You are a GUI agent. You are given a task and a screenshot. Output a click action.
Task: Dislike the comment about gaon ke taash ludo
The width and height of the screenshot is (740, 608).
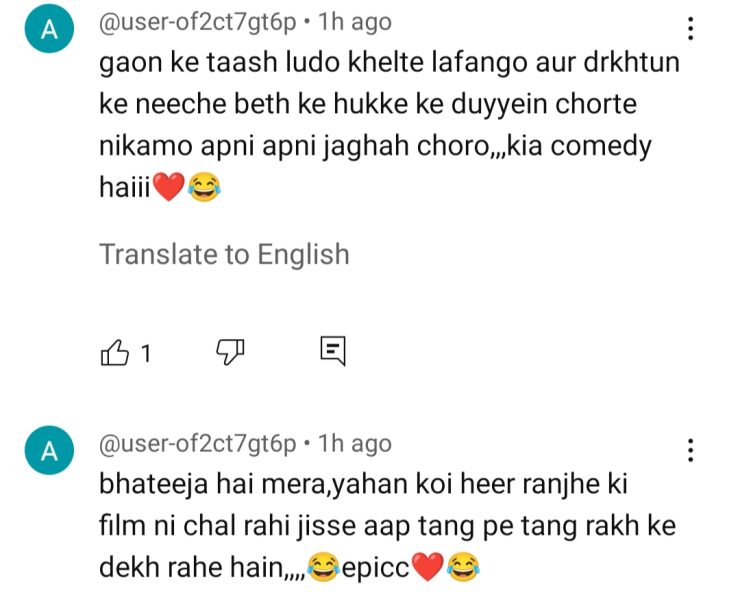point(231,351)
